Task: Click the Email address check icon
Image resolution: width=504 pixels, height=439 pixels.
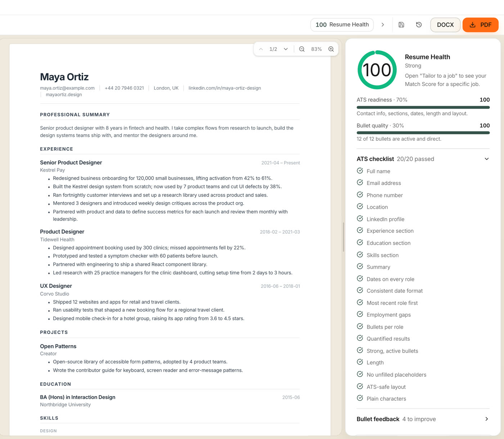Action: 360,182
